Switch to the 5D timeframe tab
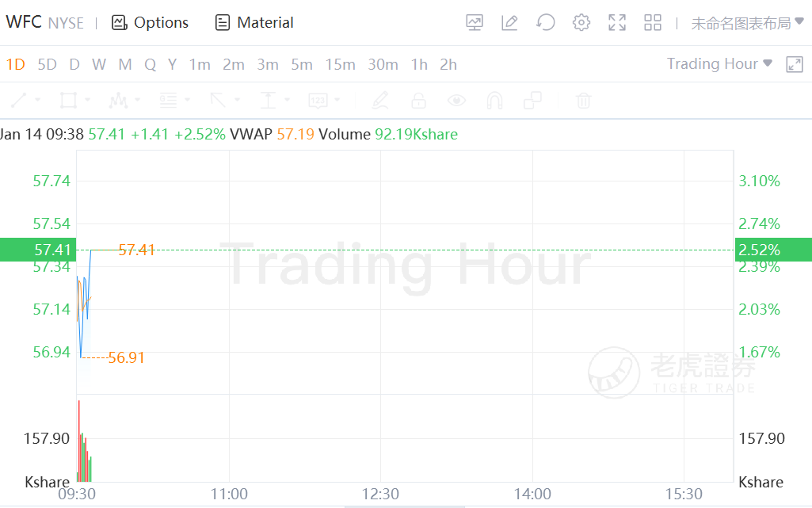 48,65
